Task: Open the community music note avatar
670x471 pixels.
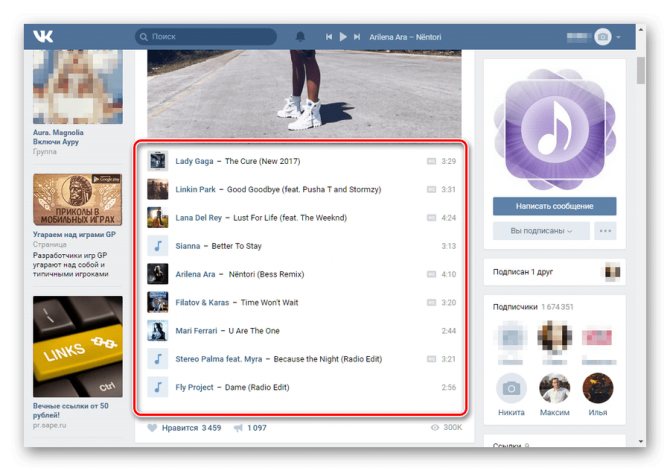Action: [555, 129]
